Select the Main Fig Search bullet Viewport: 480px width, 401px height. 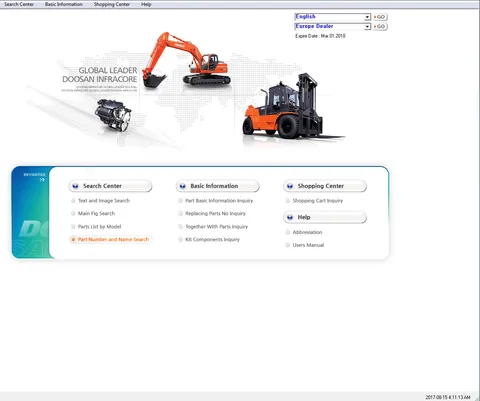[x=73, y=213]
